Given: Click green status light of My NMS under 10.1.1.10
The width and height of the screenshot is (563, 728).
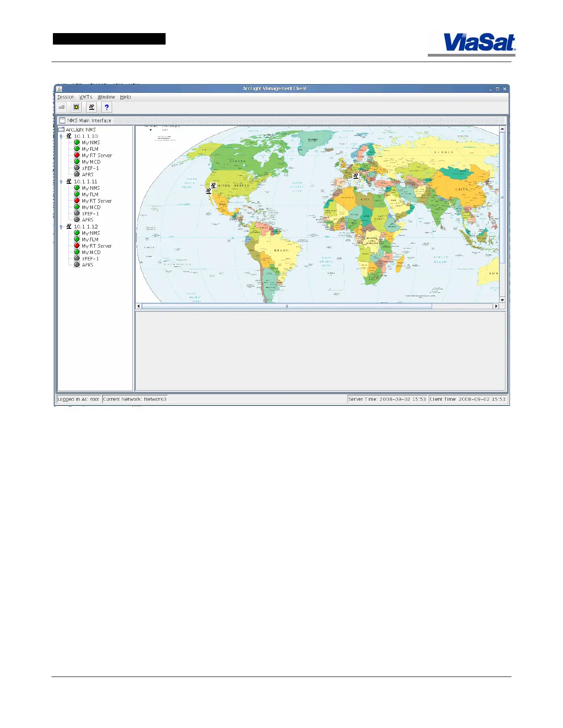Looking at the screenshot, I should 77,142.
